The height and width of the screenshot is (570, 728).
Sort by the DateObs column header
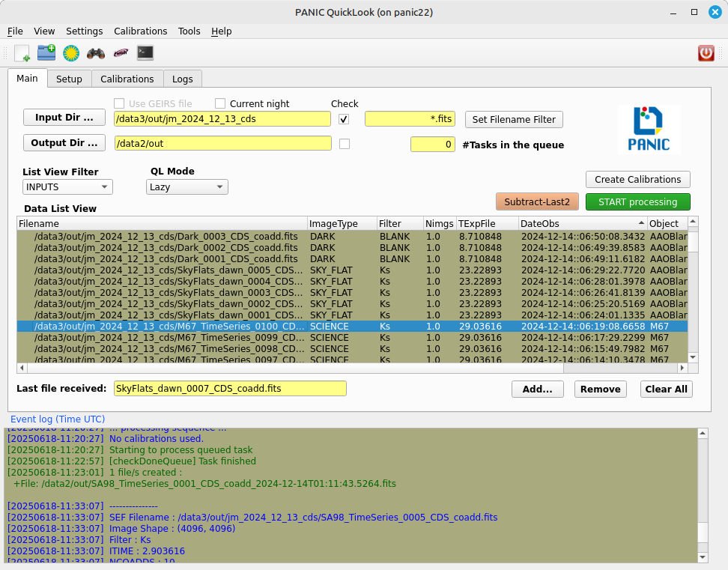coord(583,224)
